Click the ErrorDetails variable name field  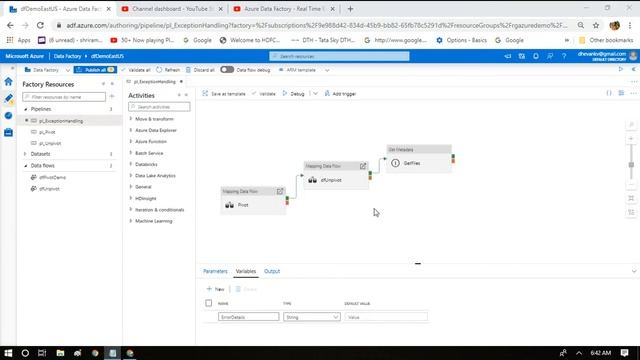click(x=249, y=317)
